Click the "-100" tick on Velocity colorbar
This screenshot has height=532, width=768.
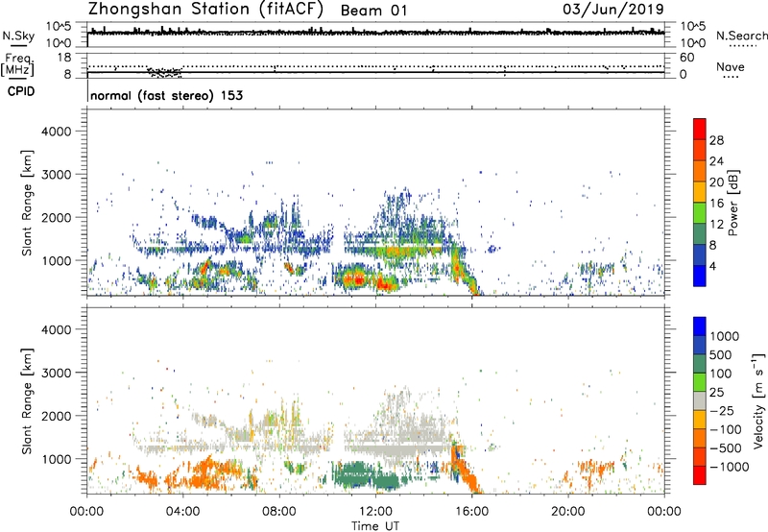(x=725, y=429)
